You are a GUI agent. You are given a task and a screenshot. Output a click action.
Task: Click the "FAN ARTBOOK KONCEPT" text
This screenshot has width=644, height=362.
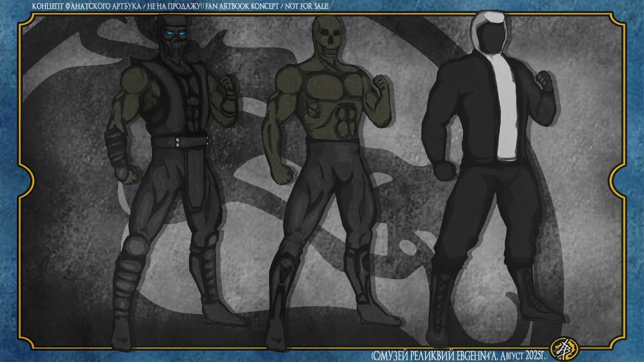tap(243, 6)
